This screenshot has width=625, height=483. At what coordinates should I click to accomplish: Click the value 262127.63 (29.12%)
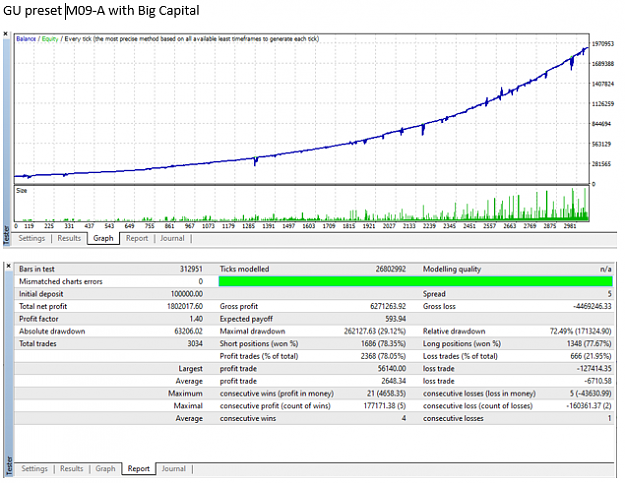tap(375, 331)
